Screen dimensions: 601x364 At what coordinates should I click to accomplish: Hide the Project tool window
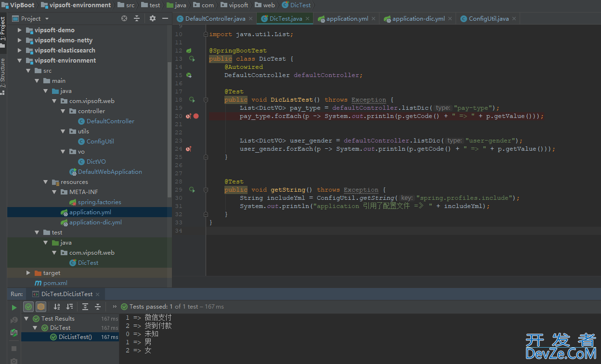pos(165,18)
